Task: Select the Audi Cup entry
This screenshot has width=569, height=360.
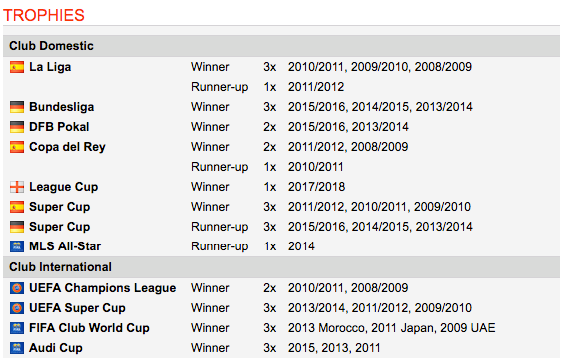Action: pyautogui.click(x=56, y=348)
